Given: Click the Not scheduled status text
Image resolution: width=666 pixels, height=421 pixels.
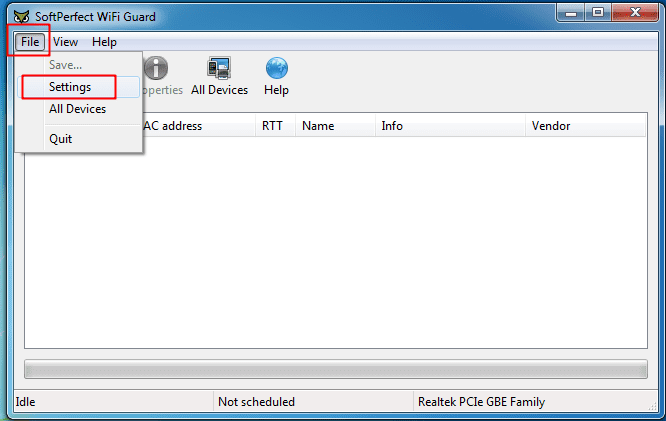Looking at the screenshot, I should (x=256, y=402).
